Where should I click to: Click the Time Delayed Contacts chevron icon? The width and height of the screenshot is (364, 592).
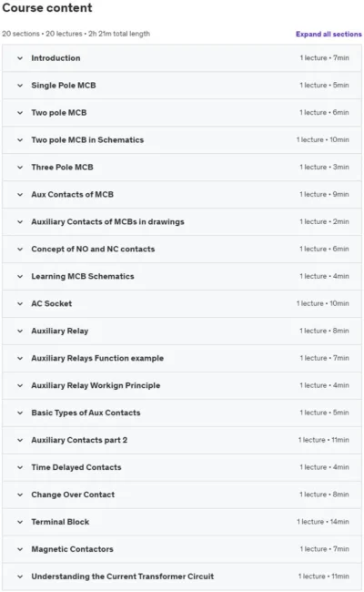20,467
